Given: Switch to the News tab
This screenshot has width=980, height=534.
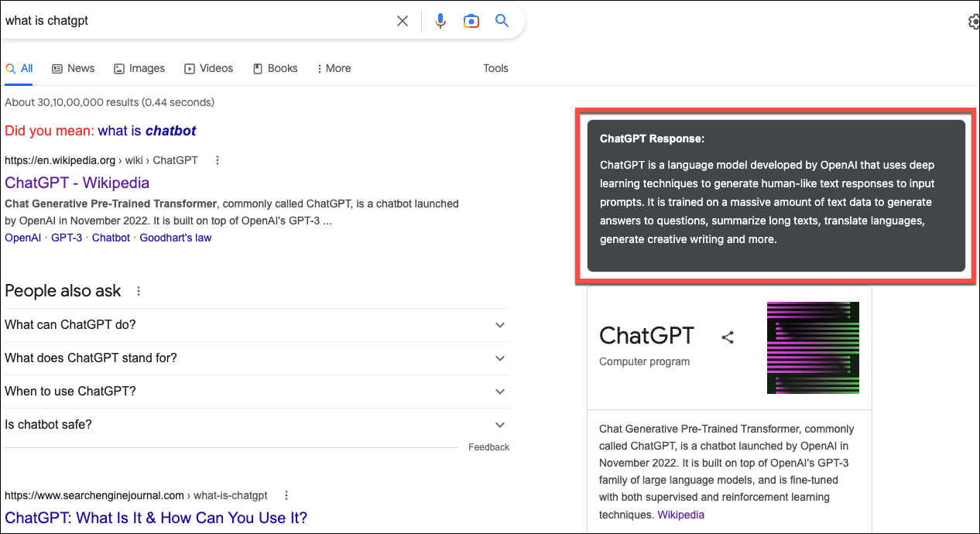Looking at the screenshot, I should 73,68.
